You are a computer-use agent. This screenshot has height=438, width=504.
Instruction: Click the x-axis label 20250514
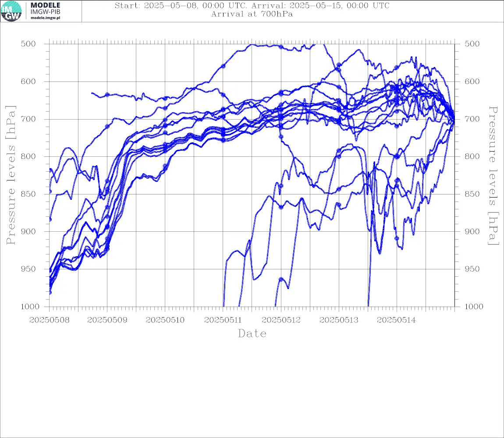[396, 320]
